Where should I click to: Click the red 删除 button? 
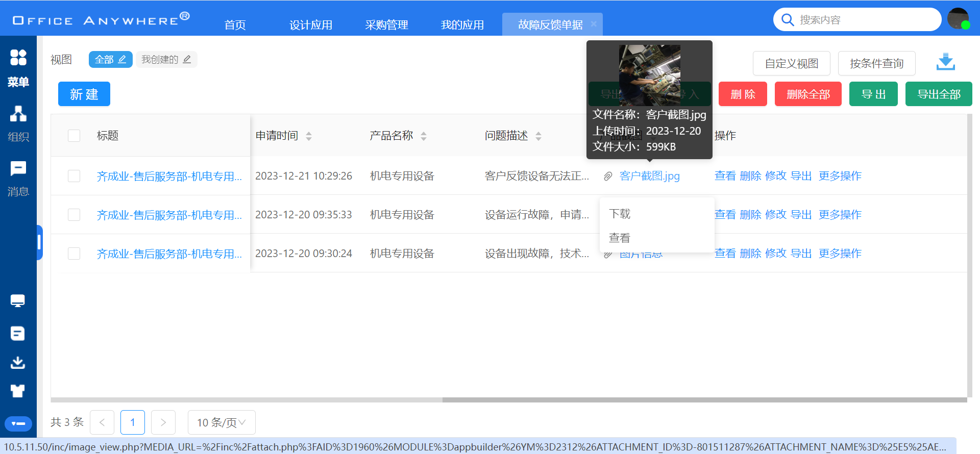click(743, 94)
